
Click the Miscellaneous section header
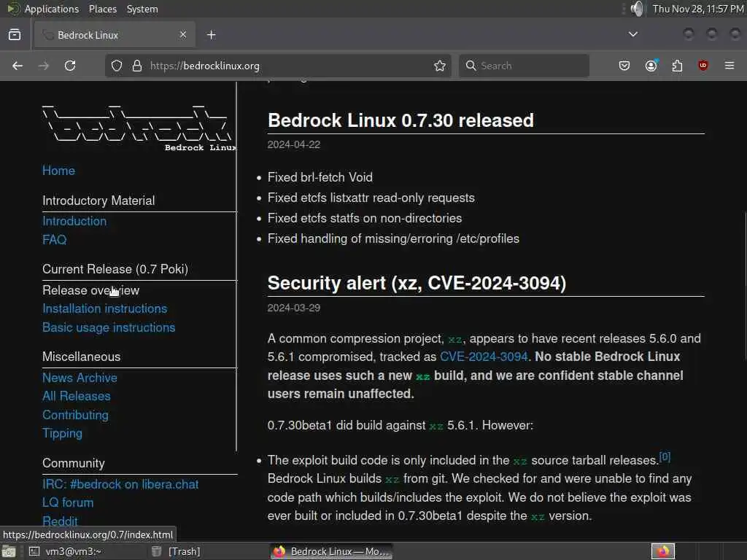click(82, 357)
